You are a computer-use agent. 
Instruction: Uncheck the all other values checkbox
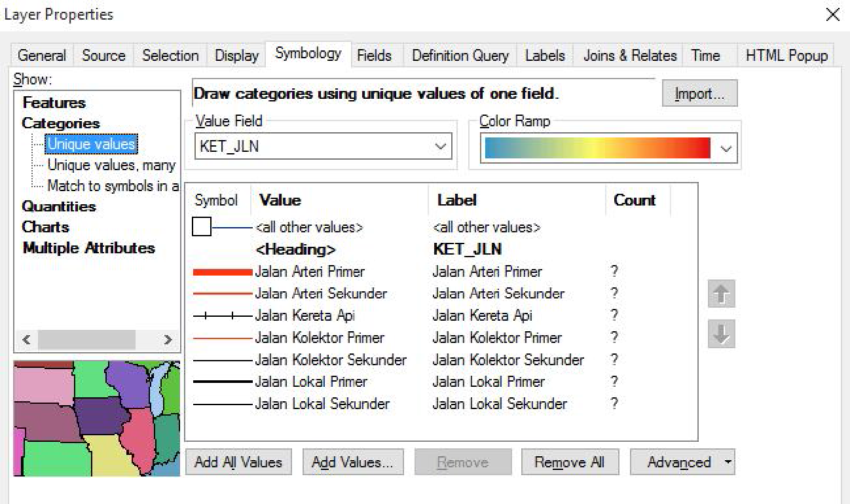click(x=202, y=228)
